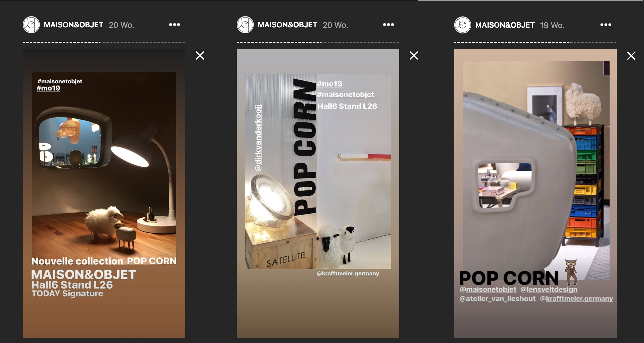Click the 19 Wo. timestamp
The image size is (644, 343).
(x=552, y=25)
